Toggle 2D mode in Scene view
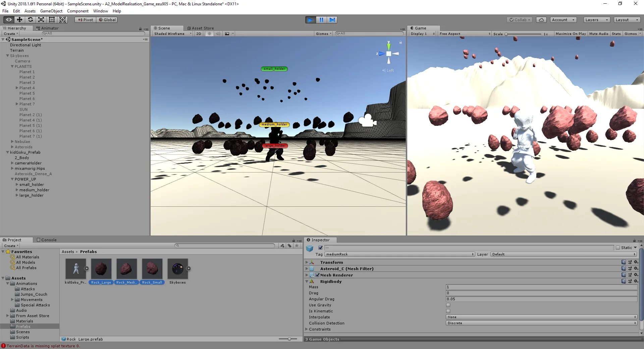This screenshot has height=349, width=644. coord(199,34)
